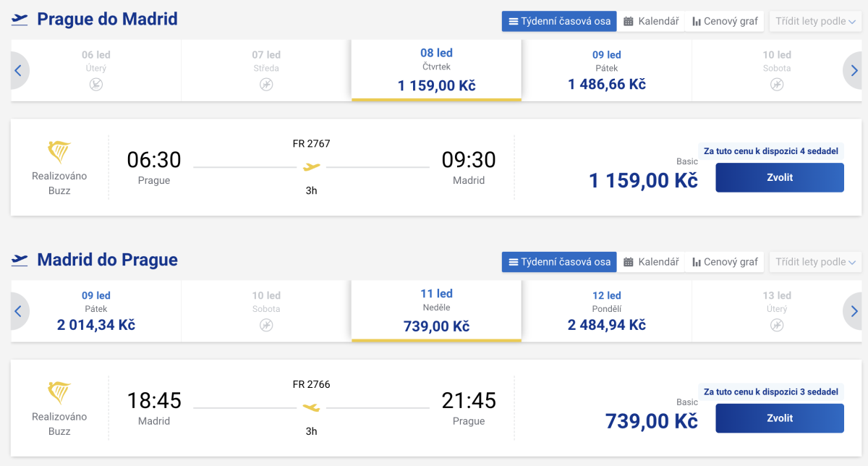
Task: Select 09 led Pátek return at 2 014,34 Kč
Action: pyautogui.click(x=96, y=312)
